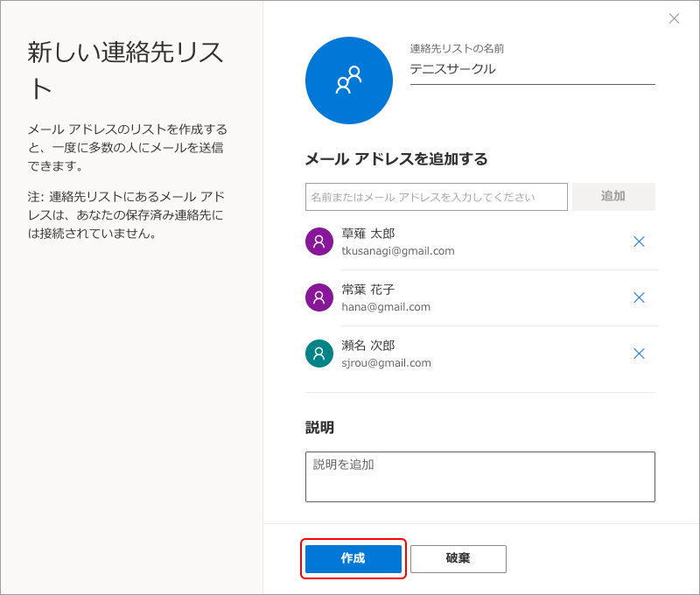Screen dimensions: 700x595
Task: Discard the list with the 破棄 button
Action: (458, 558)
